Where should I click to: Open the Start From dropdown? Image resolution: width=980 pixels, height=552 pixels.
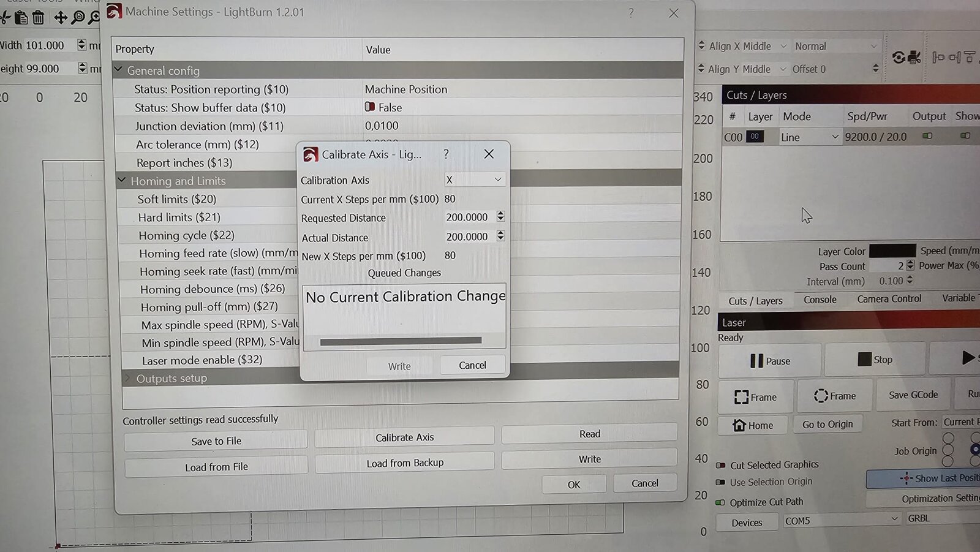960,422
